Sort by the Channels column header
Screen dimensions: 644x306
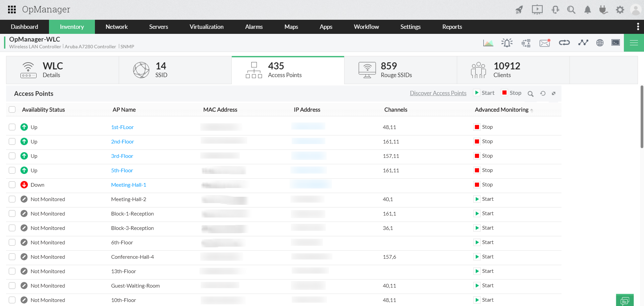396,110
